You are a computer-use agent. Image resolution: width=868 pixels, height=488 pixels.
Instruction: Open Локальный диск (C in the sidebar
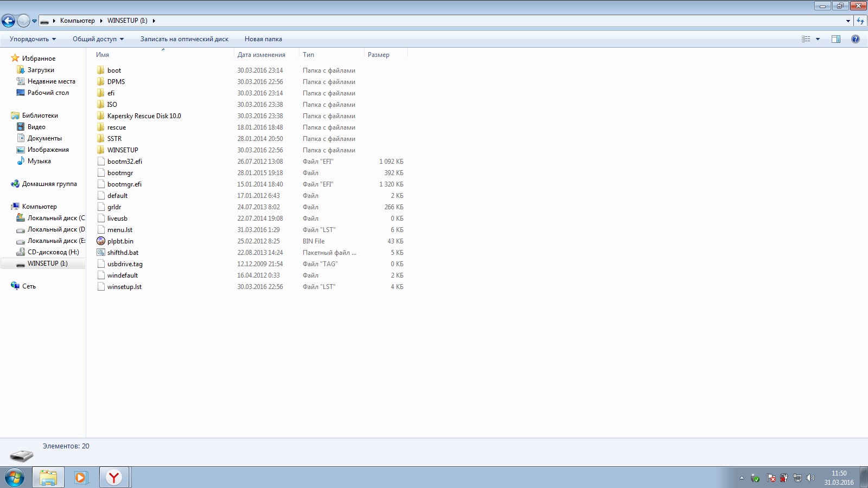coord(56,218)
